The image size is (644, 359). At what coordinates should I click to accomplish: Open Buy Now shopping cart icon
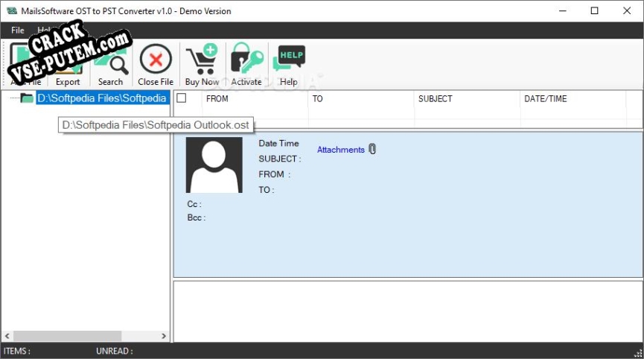(202, 60)
